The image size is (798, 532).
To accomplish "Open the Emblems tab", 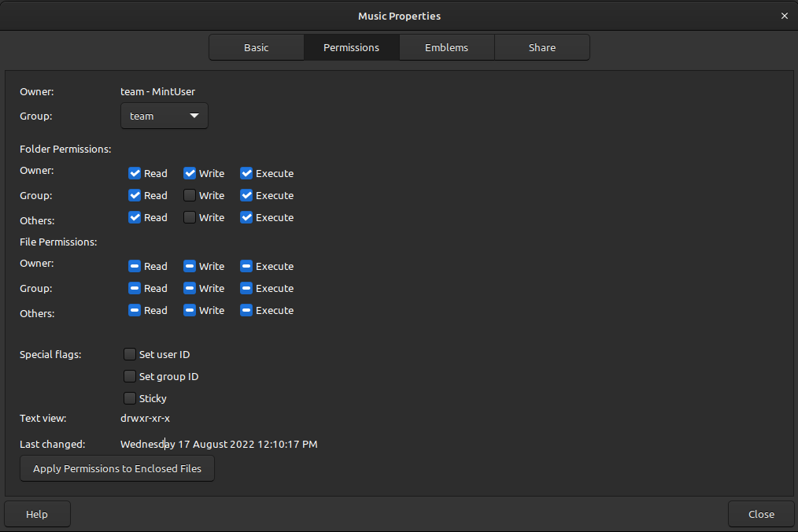I will coord(446,47).
